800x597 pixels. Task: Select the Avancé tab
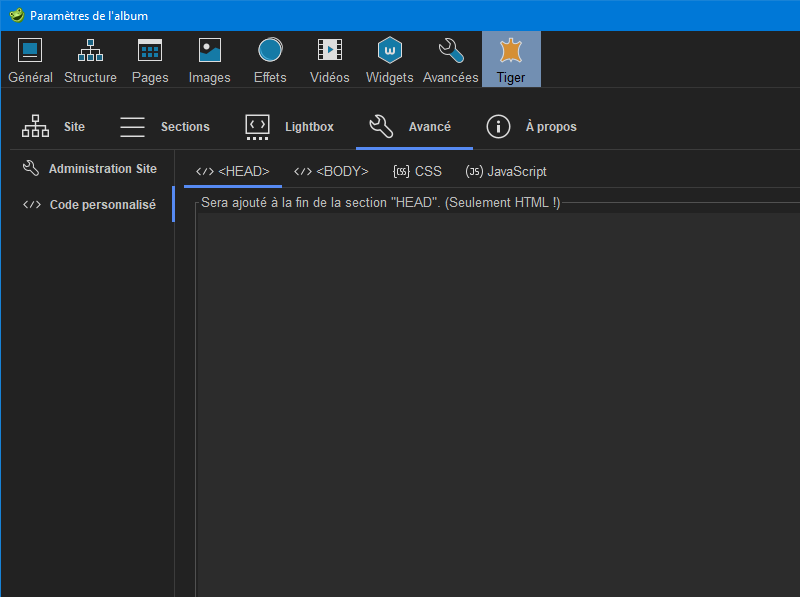(x=411, y=127)
